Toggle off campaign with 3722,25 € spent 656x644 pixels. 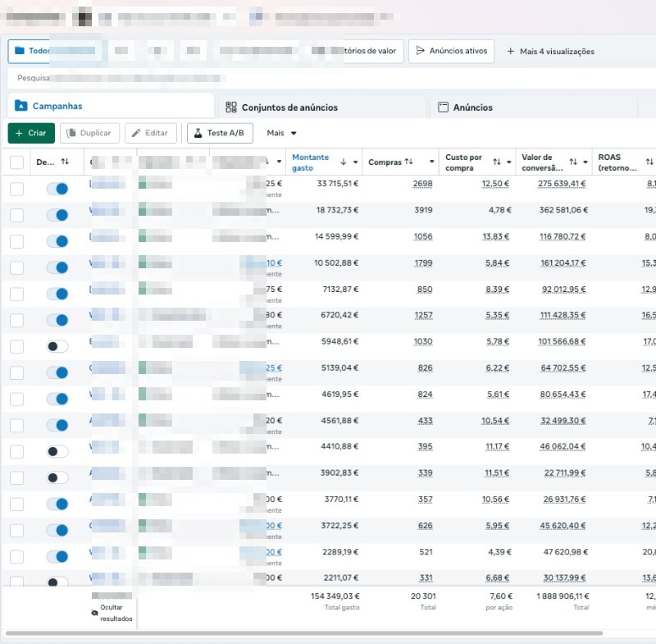tap(57, 530)
